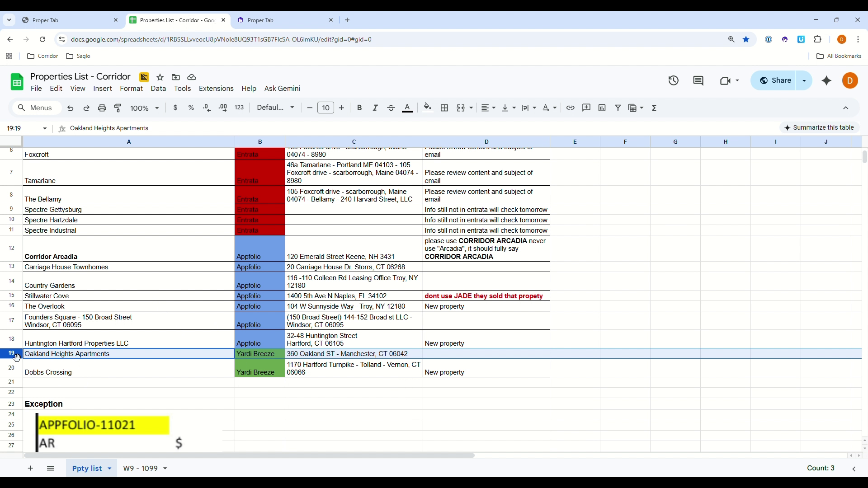Open the borders tool
868x488 pixels.
tap(444, 108)
